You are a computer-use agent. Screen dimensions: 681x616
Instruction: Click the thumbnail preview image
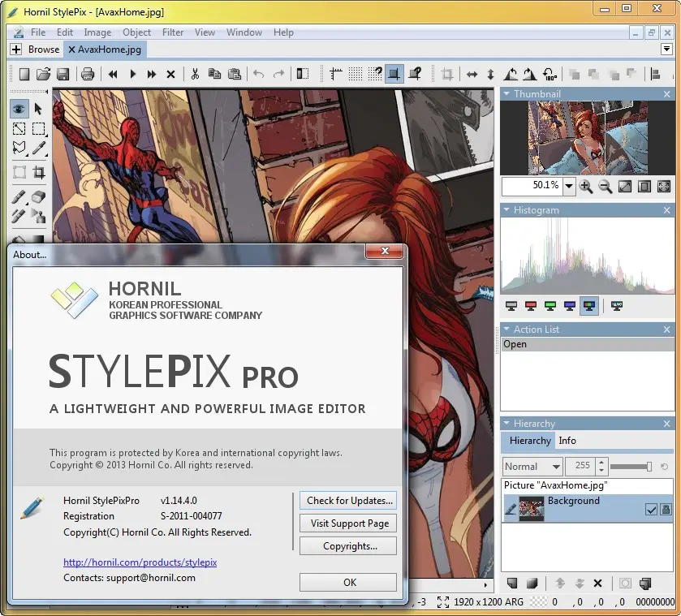coord(587,138)
